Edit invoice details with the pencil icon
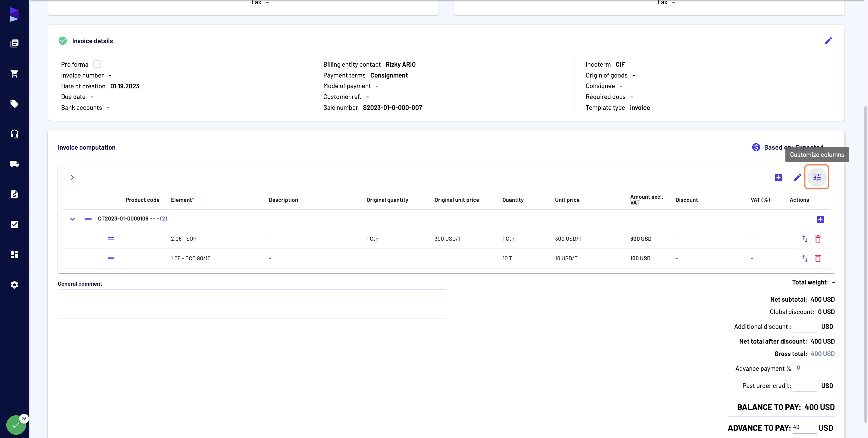 pos(828,41)
